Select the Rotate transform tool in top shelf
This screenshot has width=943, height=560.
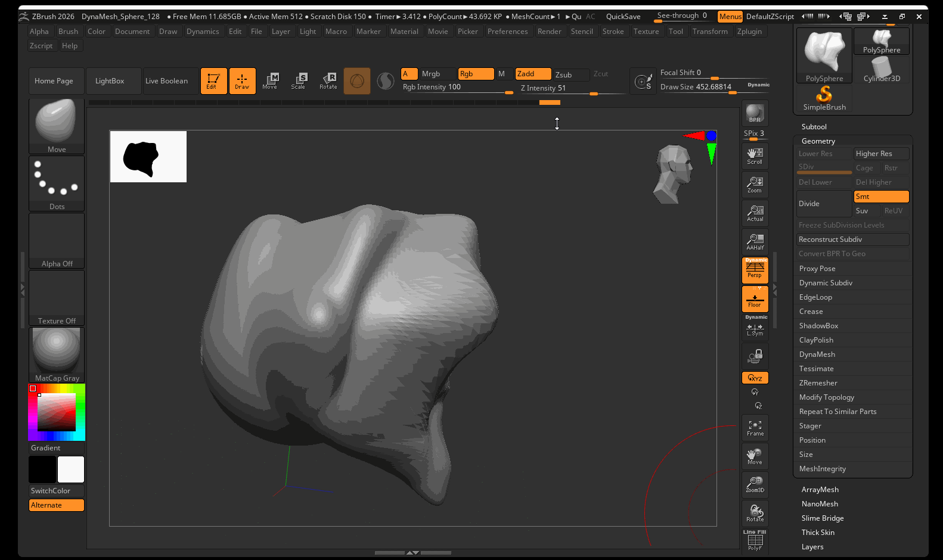[x=328, y=80]
